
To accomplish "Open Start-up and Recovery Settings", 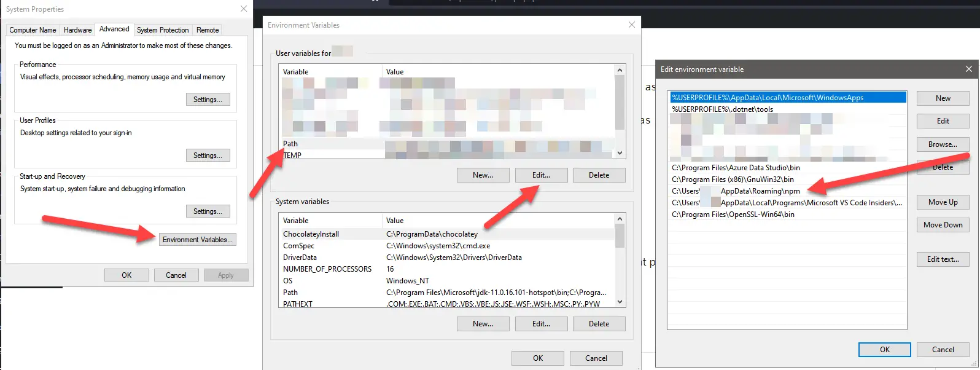I will coord(208,211).
